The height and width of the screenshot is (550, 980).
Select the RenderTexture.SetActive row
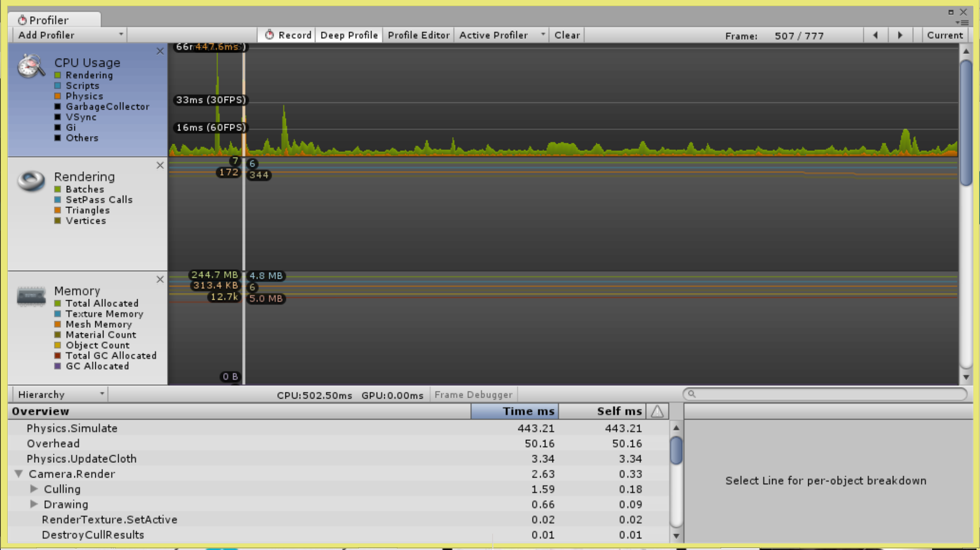pos(338,519)
